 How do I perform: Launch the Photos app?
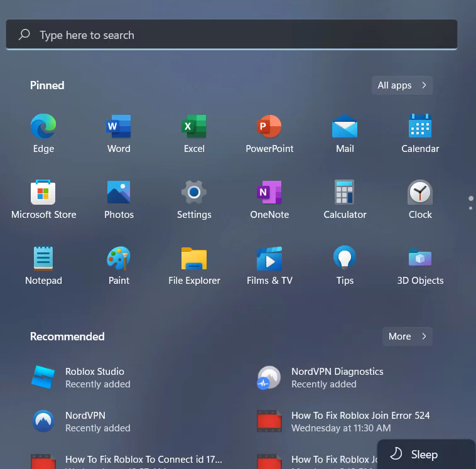[x=119, y=199]
